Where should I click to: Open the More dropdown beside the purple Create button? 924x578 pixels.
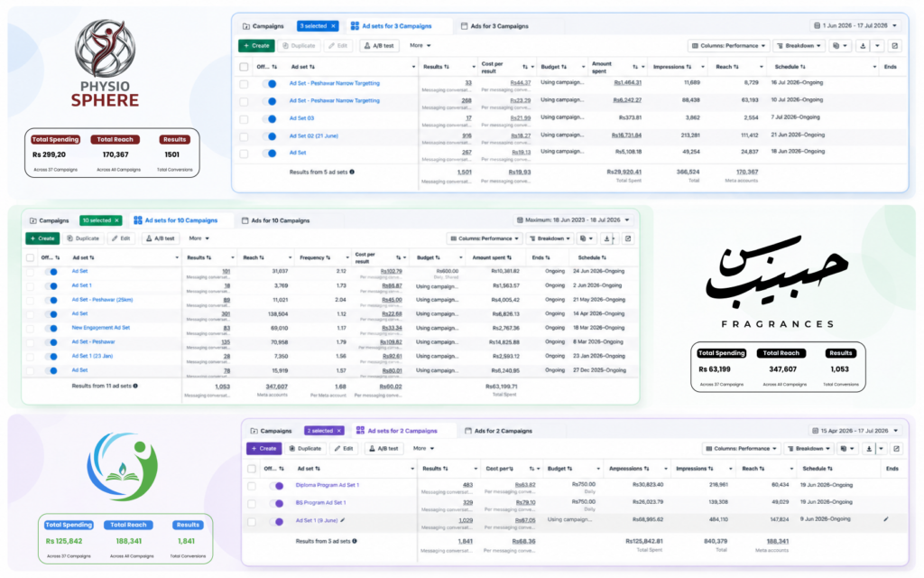click(423, 449)
